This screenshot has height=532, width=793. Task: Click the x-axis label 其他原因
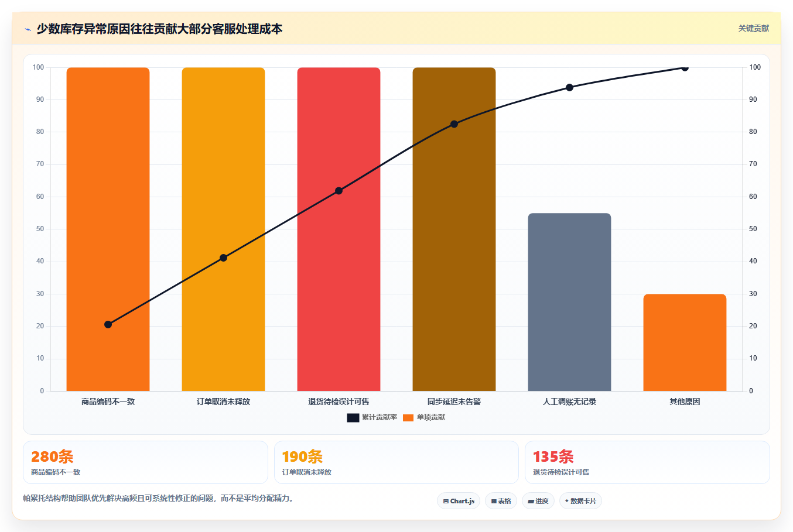pos(685,401)
